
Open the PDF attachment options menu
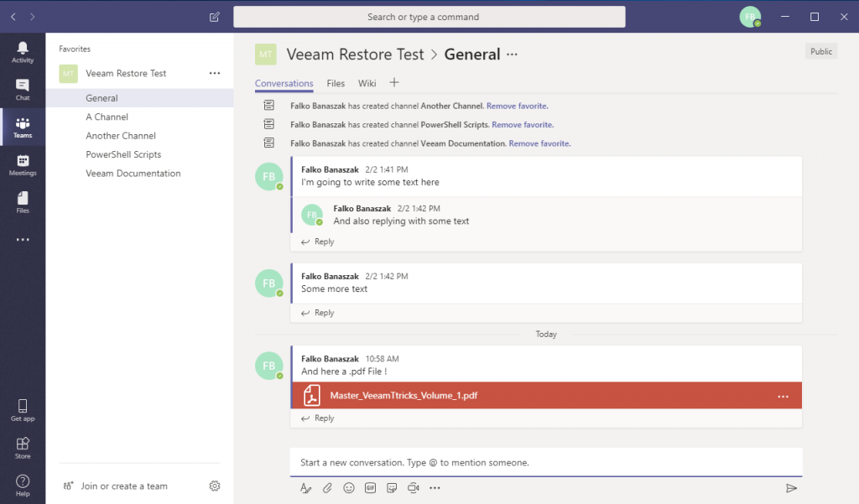(784, 396)
